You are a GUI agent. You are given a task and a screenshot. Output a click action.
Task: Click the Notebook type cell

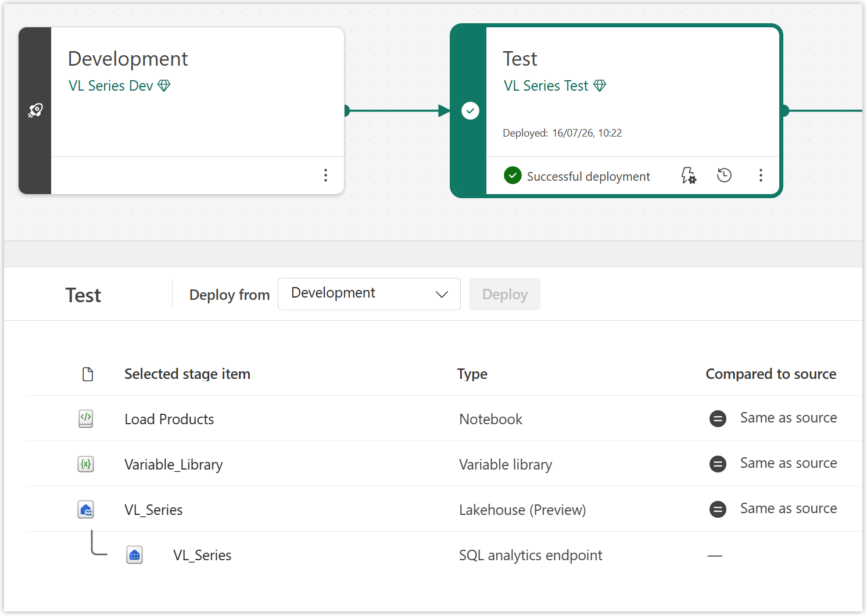point(490,419)
